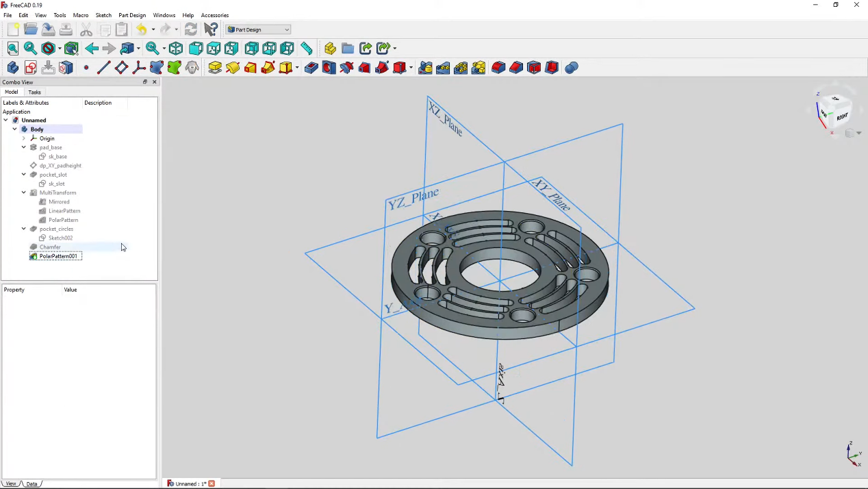
Task: Select the Revolution tool
Action: click(232, 67)
